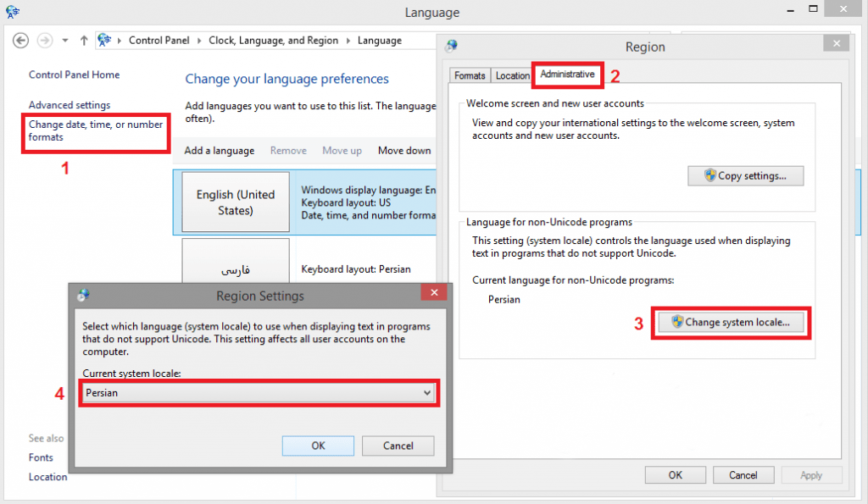Expand chevron after Clock, Language, and Region
The image size is (868, 504).
pos(348,41)
